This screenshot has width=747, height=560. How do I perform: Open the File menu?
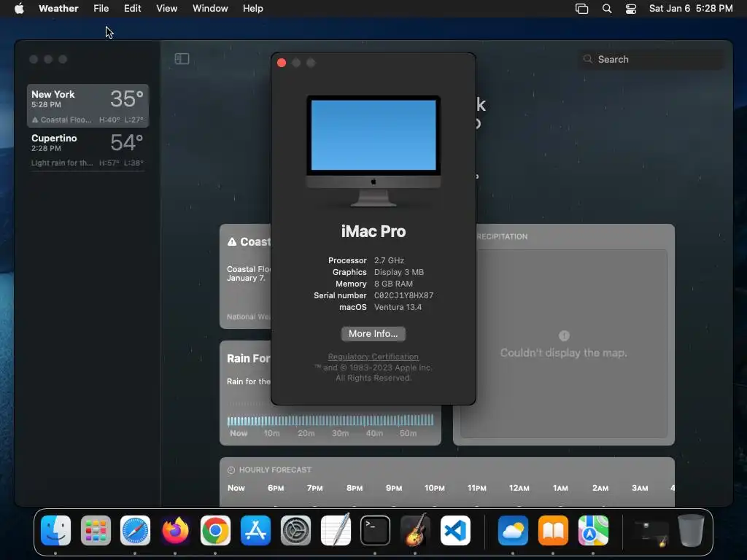pos(101,9)
